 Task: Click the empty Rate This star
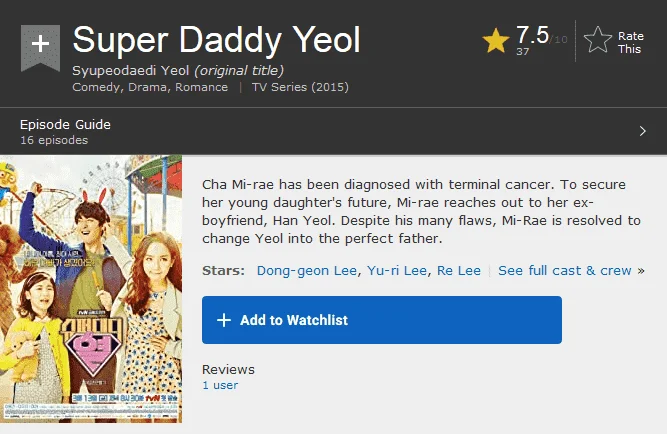598,40
